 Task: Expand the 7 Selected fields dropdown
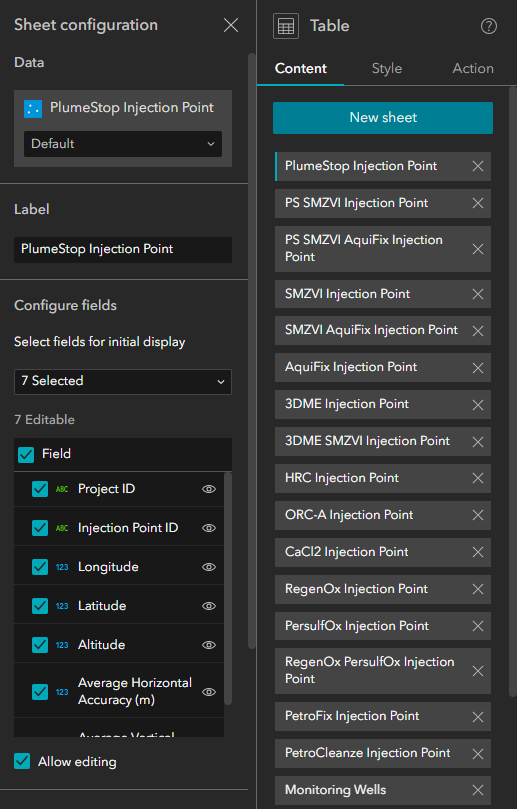123,381
